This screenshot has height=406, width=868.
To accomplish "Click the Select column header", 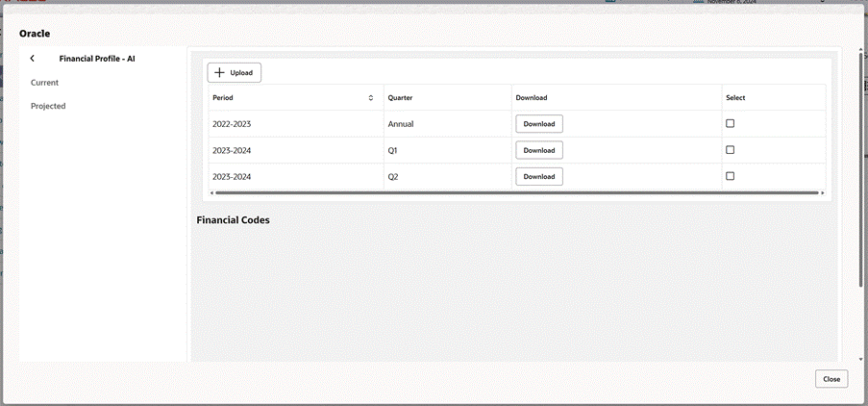I will [774, 97].
